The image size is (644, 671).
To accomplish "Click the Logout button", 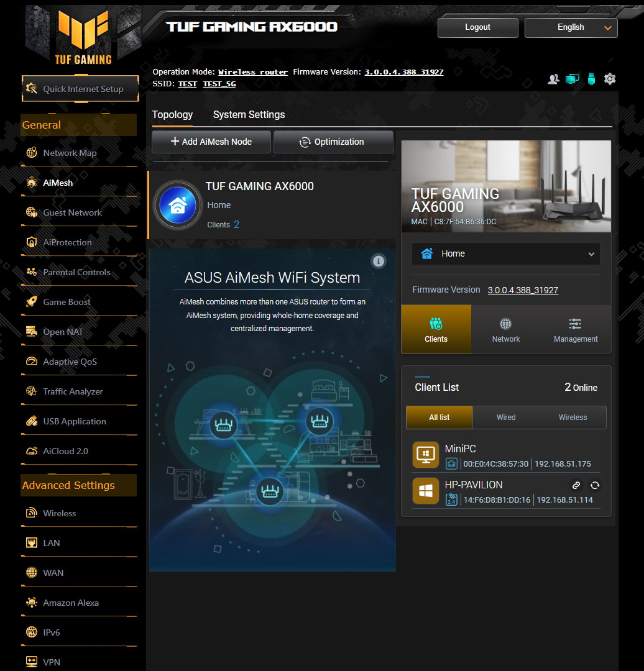I will coord(477,27).
